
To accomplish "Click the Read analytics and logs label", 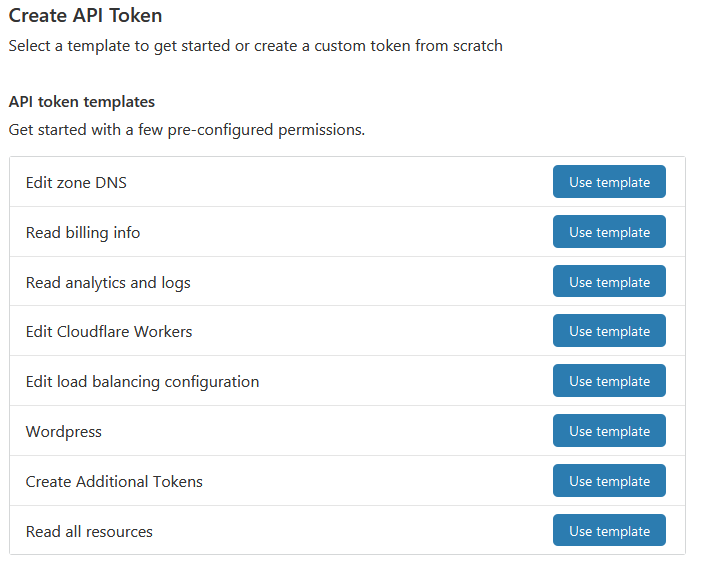I will click(x=108, y=282).
